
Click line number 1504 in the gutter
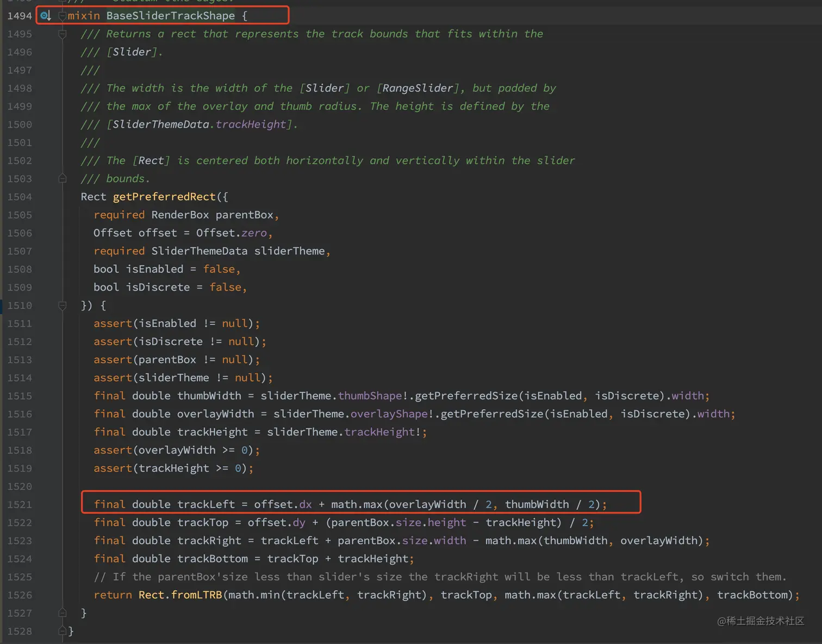tap(20, 197)
